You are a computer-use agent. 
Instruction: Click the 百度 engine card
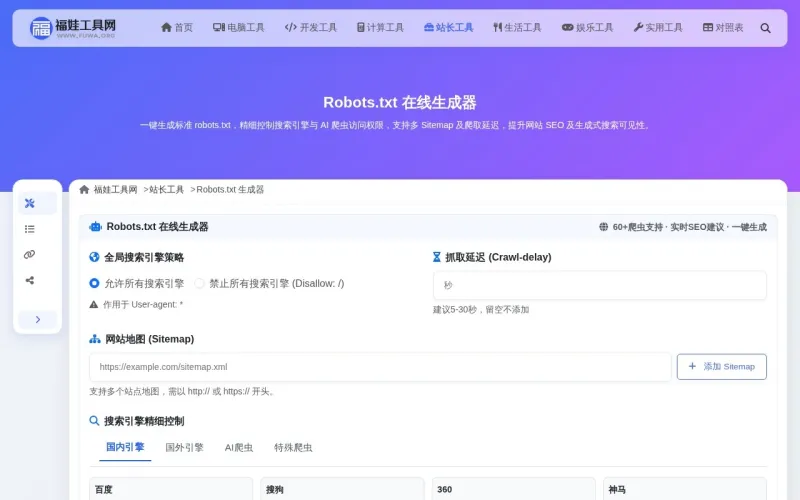[x=171, y=489]
